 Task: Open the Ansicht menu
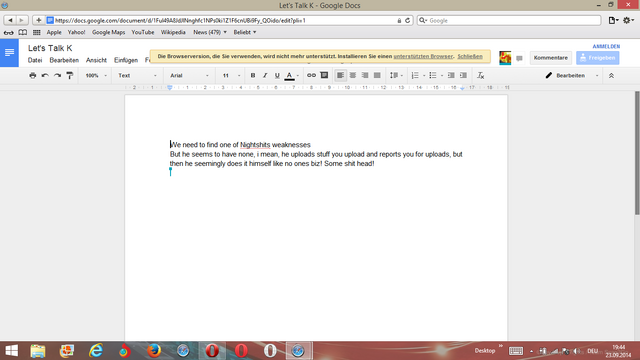click(x=96, y=60)
